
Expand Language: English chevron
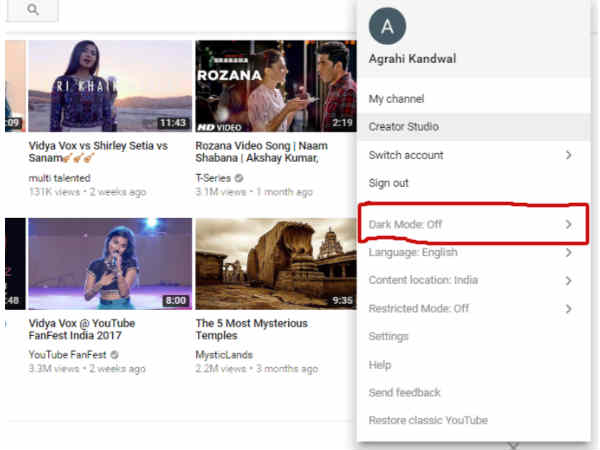pyautogui.click(x=568, y=253)
